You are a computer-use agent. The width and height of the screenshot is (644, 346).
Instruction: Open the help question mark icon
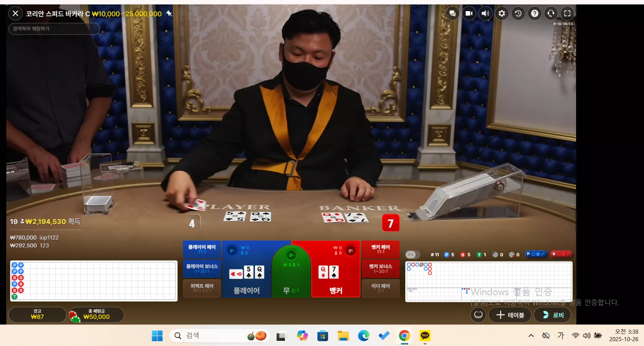pyautogui.click(x=535, y=13)
